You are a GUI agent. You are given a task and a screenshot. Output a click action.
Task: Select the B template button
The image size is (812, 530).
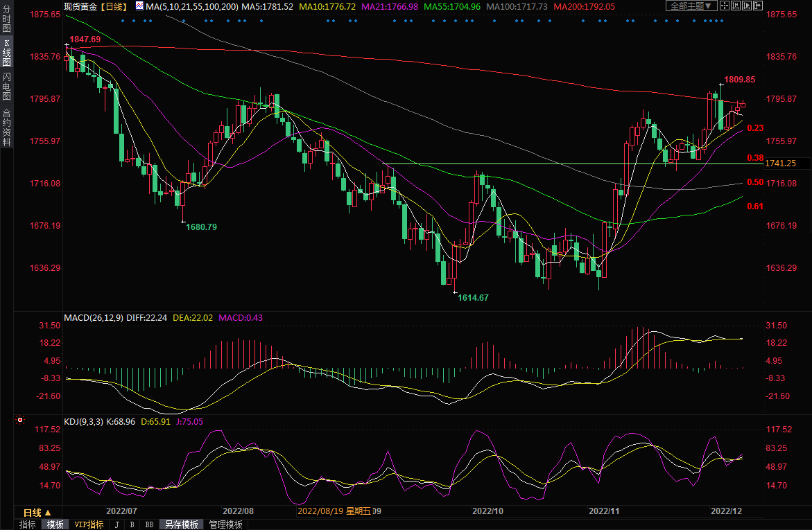point(132,524)
